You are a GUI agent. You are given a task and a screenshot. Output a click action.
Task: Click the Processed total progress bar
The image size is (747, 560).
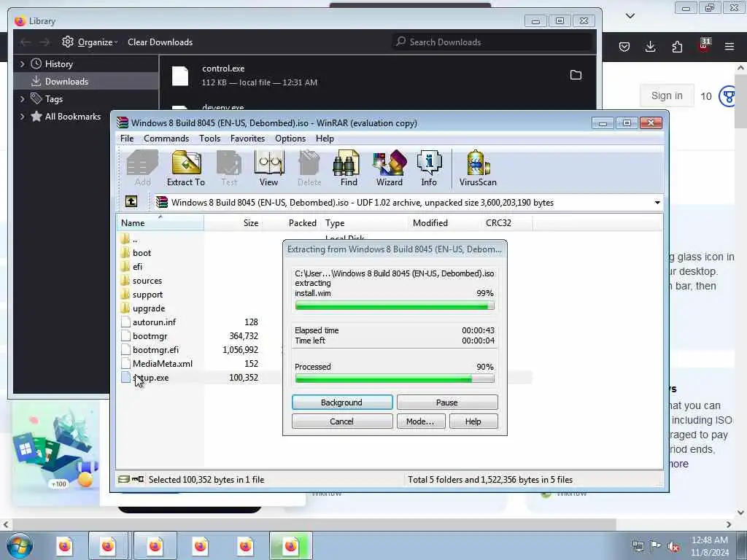(x=395, y=378)
